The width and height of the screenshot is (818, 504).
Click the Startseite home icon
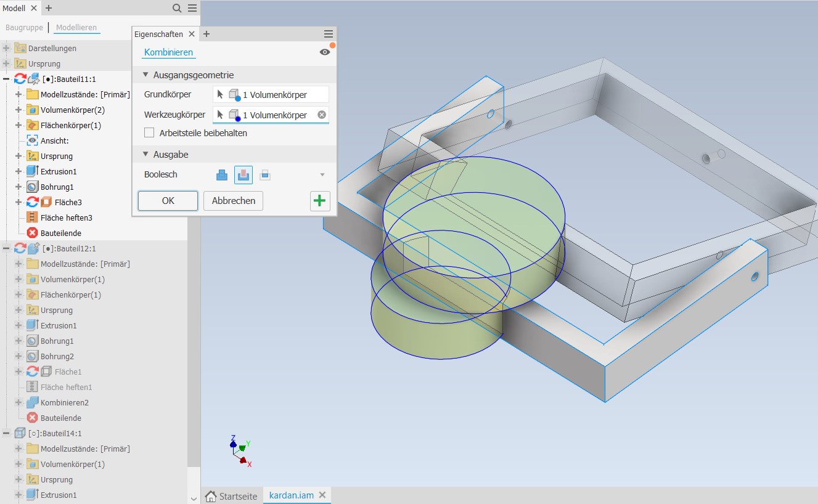click(211, 496)
